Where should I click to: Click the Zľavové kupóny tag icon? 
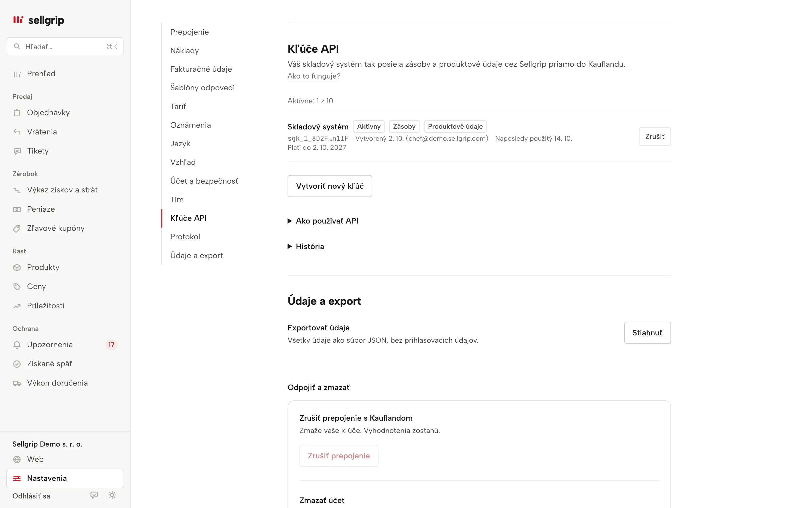[x=17, y=229]
